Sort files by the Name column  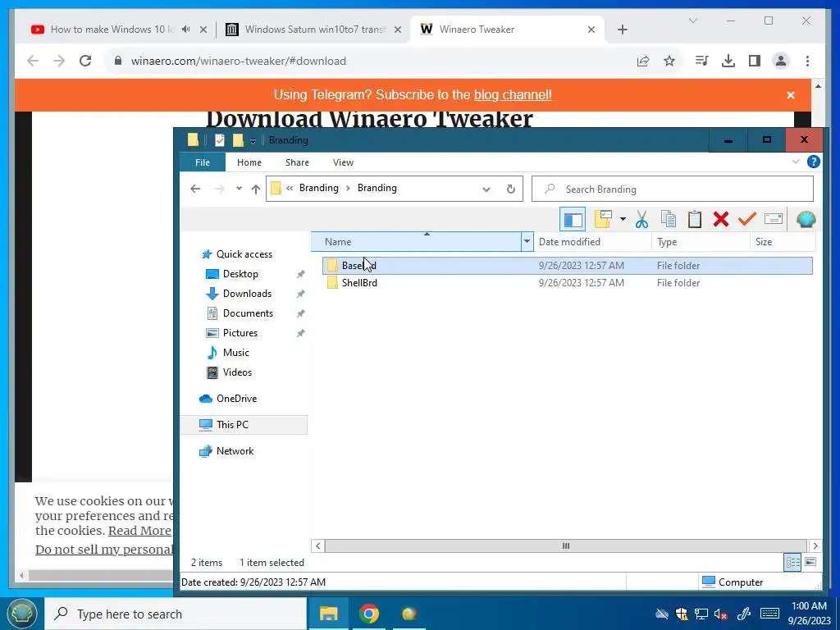(x=416, y=242)
